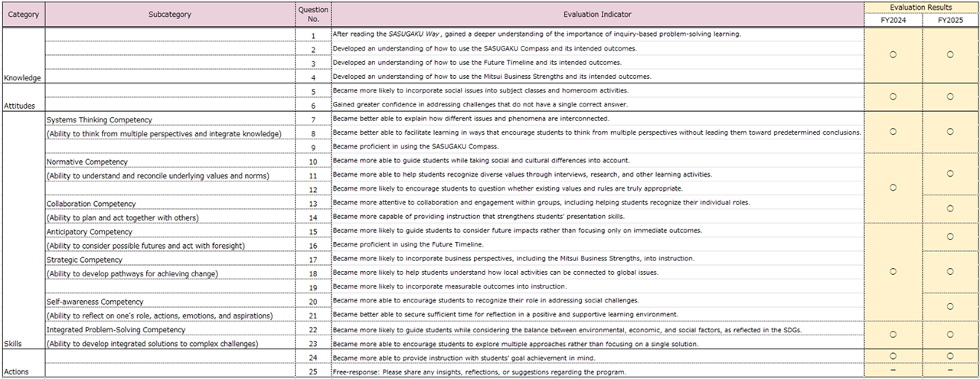Click FY2024 dash for question 25
Image resolution: width=980 pixels, height=379 pixels.
coord(893,371)
